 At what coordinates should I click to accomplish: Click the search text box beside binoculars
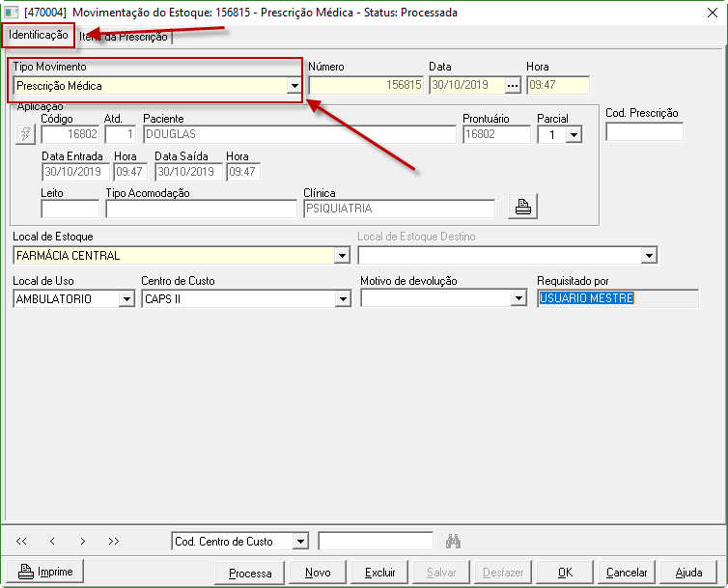pyautogui.click(x=376, y=541)
